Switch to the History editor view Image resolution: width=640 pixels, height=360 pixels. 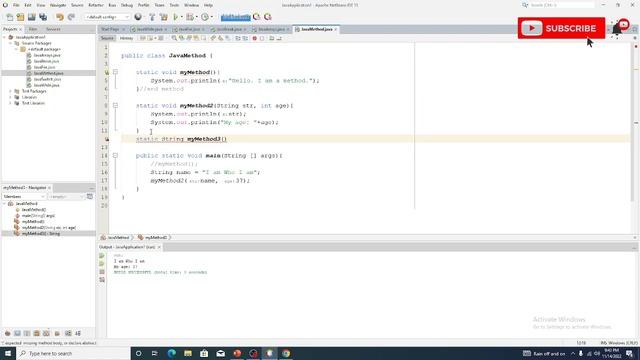126,38
